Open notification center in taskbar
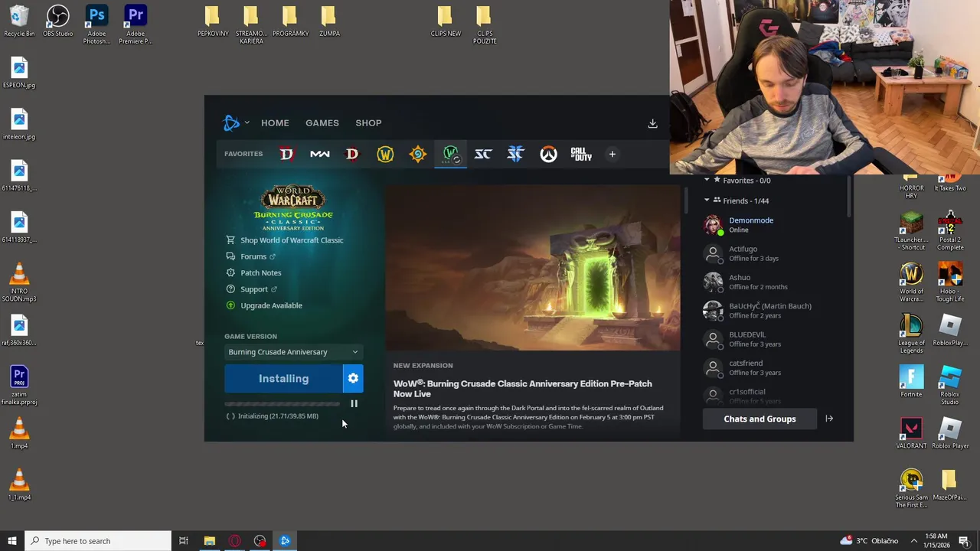This screenshot has height=551, width=980. pyautogui.click(x=964, y=541)
